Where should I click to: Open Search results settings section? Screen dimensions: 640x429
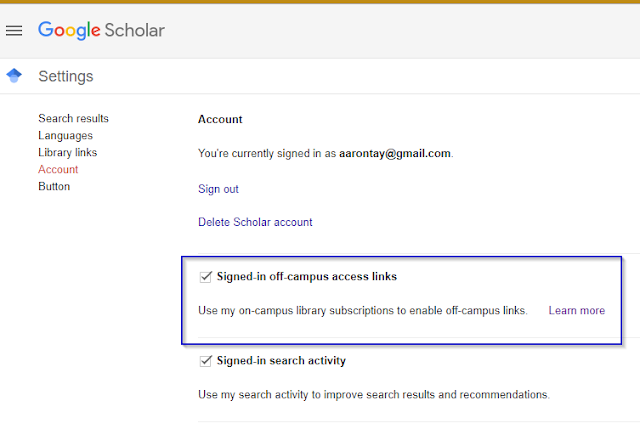(73, 118)
